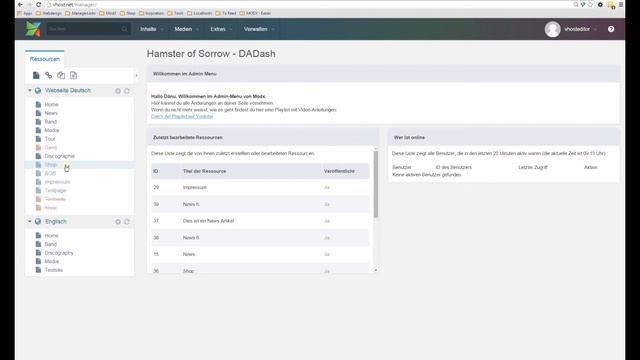The height and width of the screenshot is (360, 640).
Task: Click the Veröffentlicht column header
Action: (x=339, y=171)
